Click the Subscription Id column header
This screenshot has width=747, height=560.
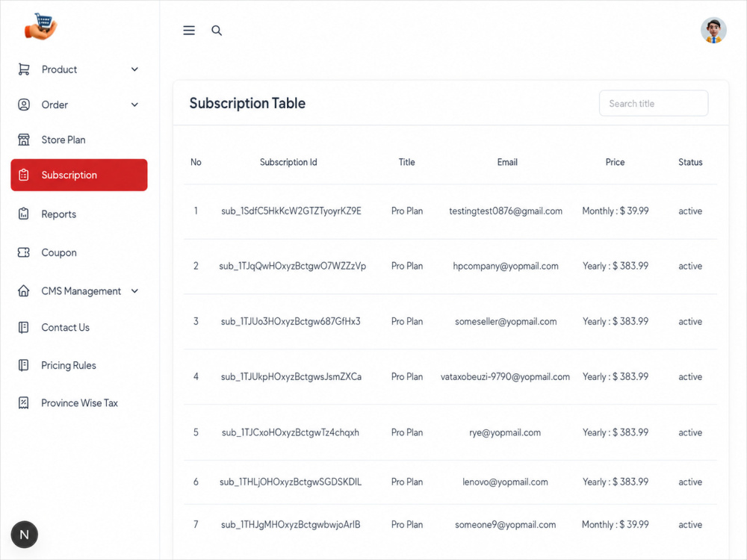coord(288,162)
